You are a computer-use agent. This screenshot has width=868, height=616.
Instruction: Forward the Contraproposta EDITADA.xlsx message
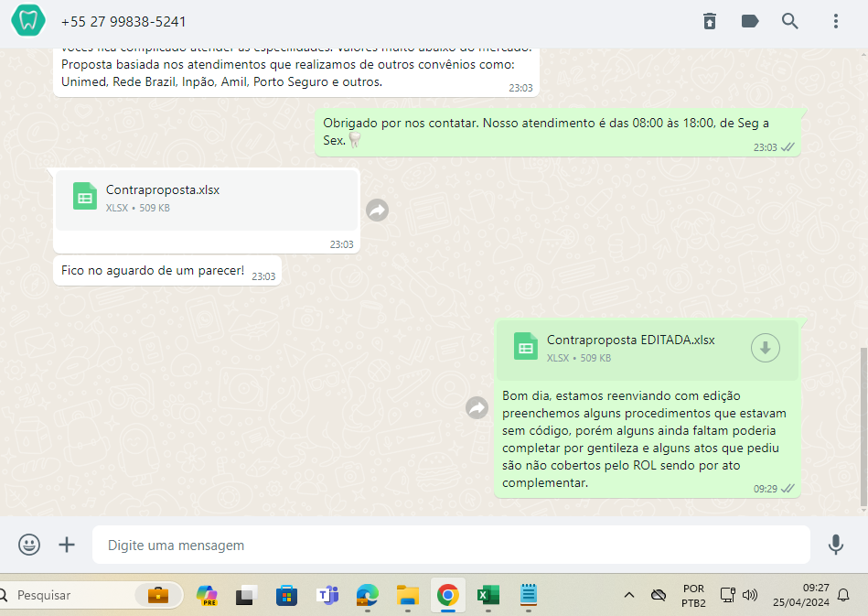coord(477,407)
